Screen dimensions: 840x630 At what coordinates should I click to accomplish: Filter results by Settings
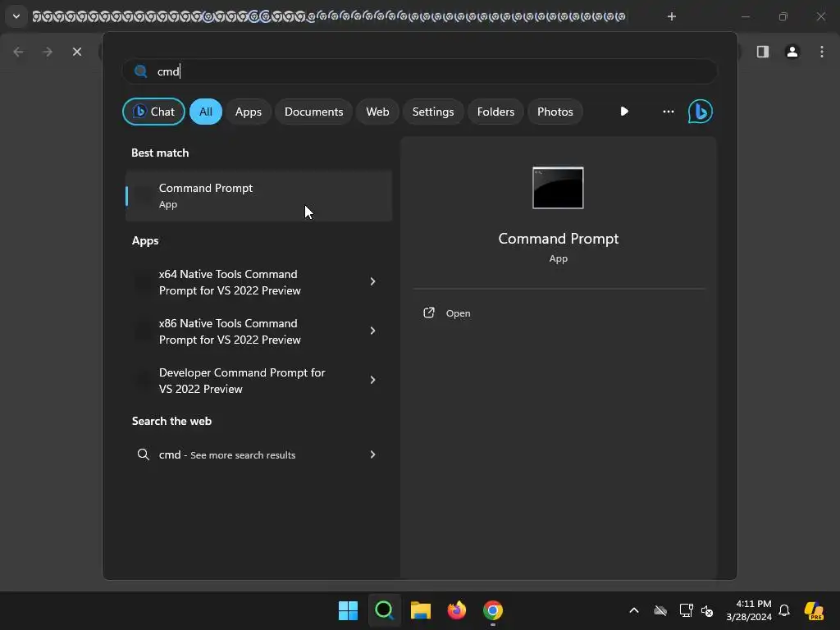point(433,112)
